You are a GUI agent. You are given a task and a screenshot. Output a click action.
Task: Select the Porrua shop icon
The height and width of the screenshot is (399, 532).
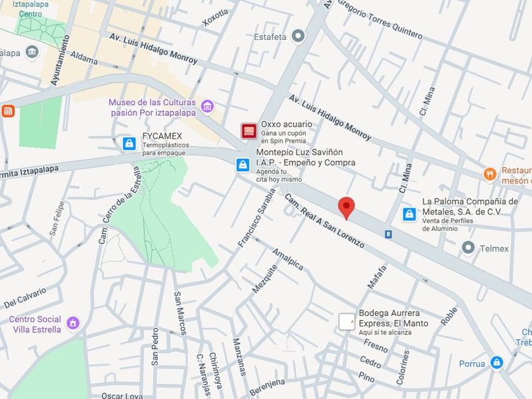point(497,362)
